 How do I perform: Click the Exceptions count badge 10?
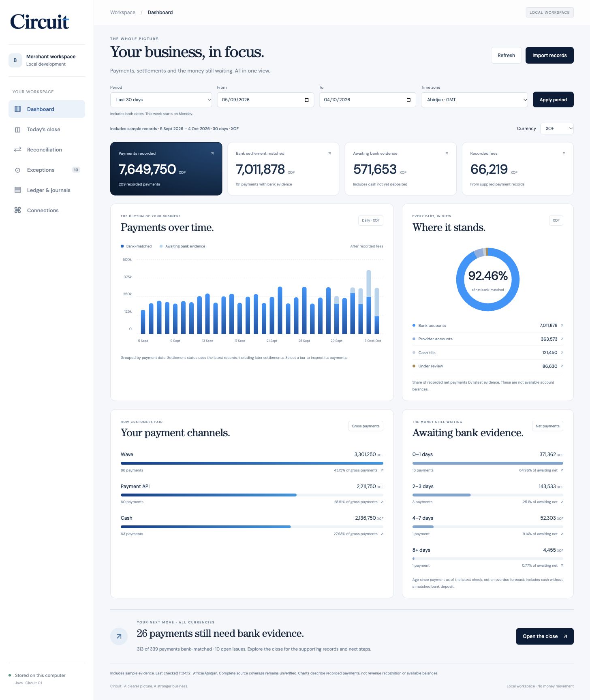(76, 170)
